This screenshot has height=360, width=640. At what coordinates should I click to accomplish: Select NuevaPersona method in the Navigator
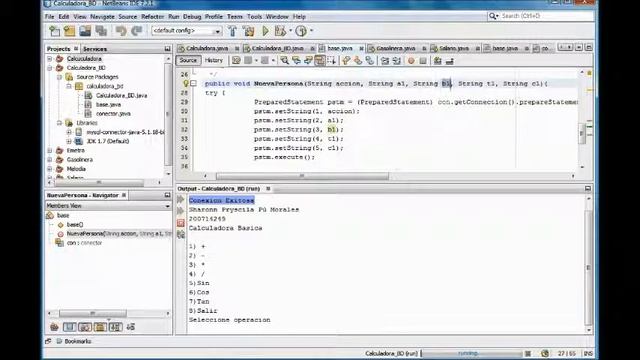(119, 234)
